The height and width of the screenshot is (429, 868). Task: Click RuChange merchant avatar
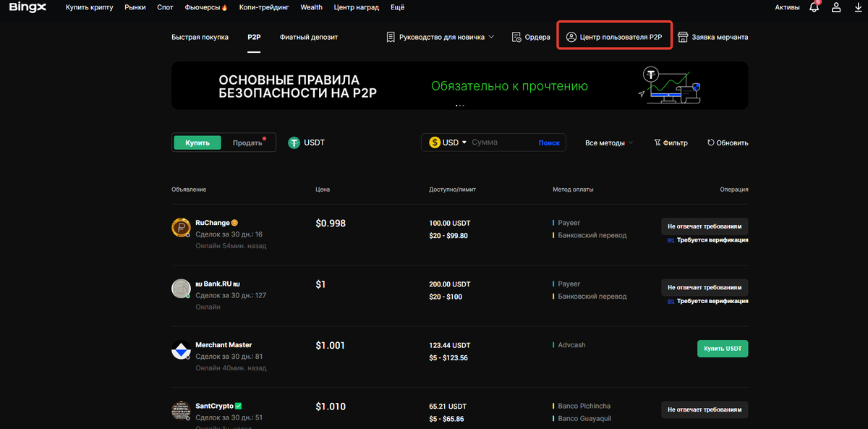[x=181, y=229]
